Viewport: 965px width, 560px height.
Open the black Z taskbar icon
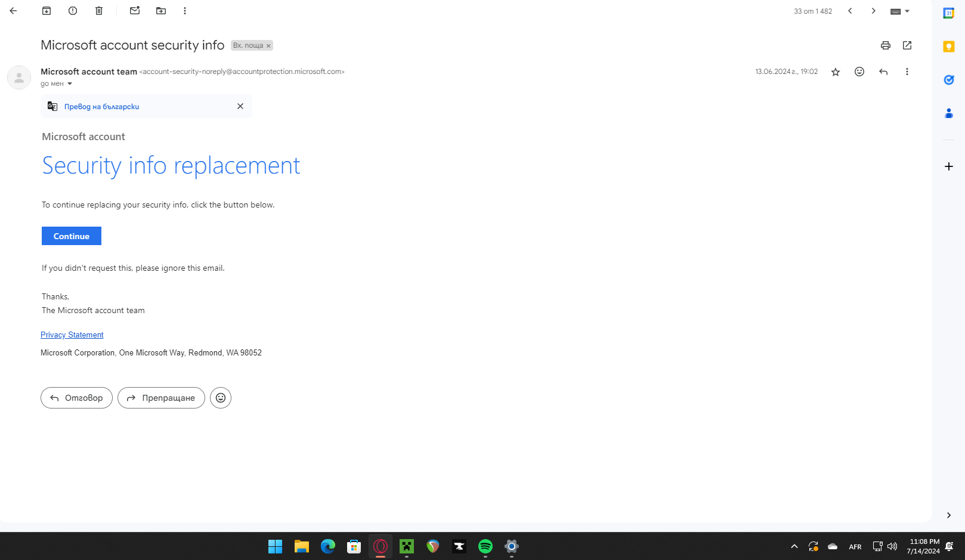click(459, 546)
